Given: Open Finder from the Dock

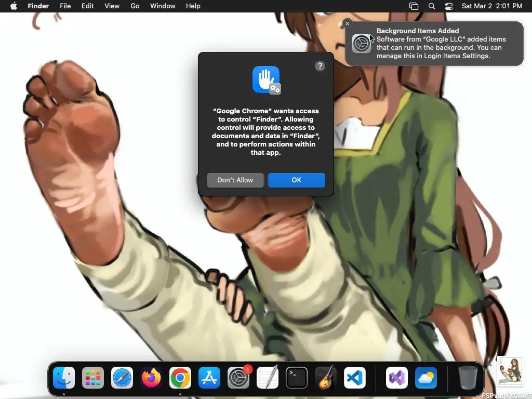Looking at the screenshot, I should pyautogui.click(x=64, y=378).
